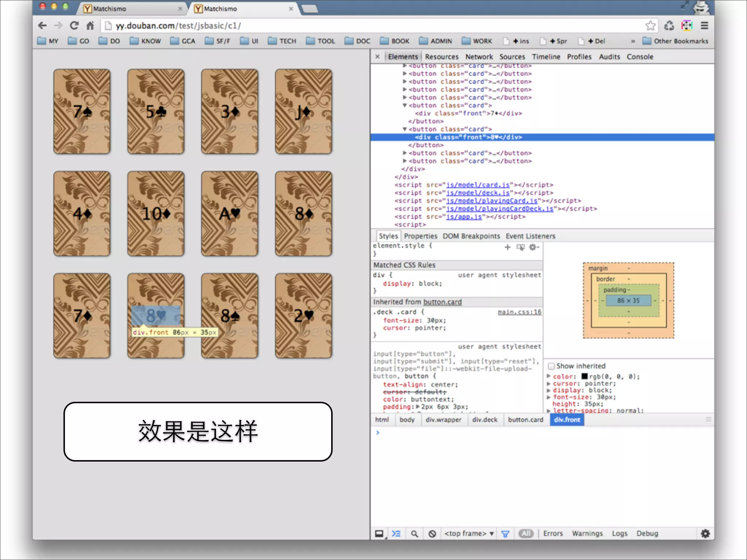The height and width of the screenshot is (560, 747).
Task: Open the Styles pane gear menu
Action: [534, 247]
